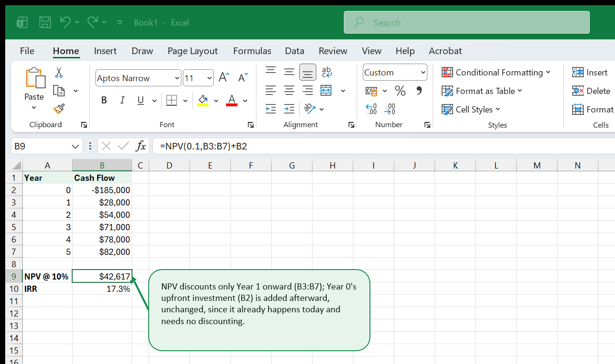615x364 pixels.
Task: Click the Format Painter brush icon
Action: pyautogui.click(x=59, y=109)
